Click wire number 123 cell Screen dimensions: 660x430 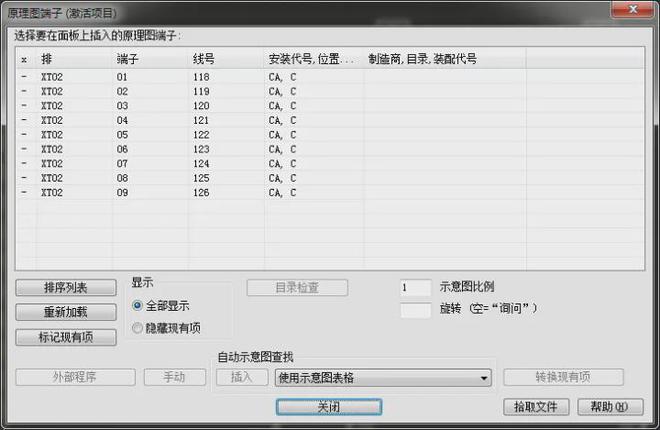(x=201, y=149)
